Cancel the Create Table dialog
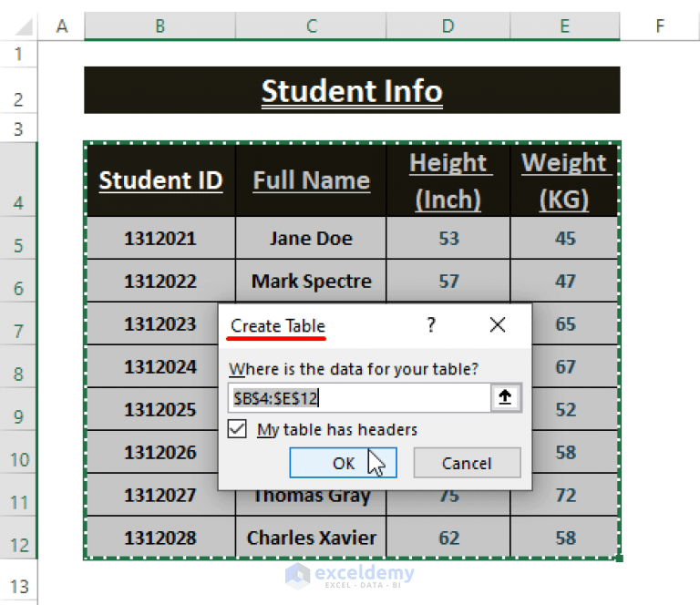 (467, 463)
